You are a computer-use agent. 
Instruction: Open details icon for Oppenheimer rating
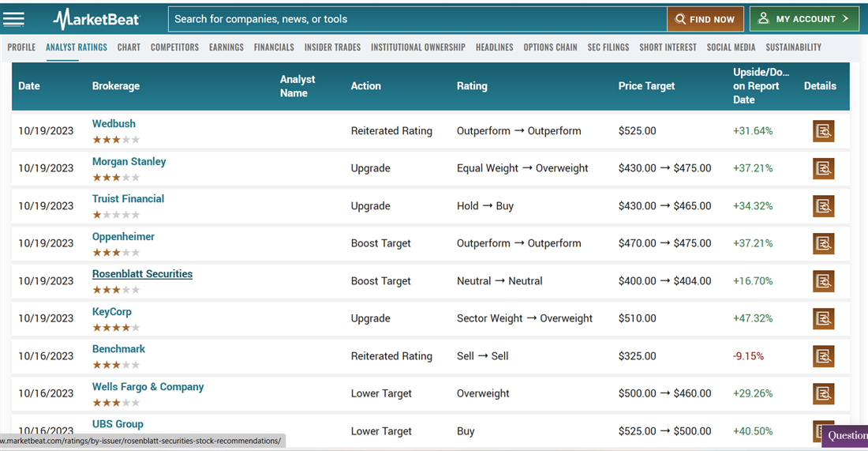pyautogui.click(x=823, y=243)
